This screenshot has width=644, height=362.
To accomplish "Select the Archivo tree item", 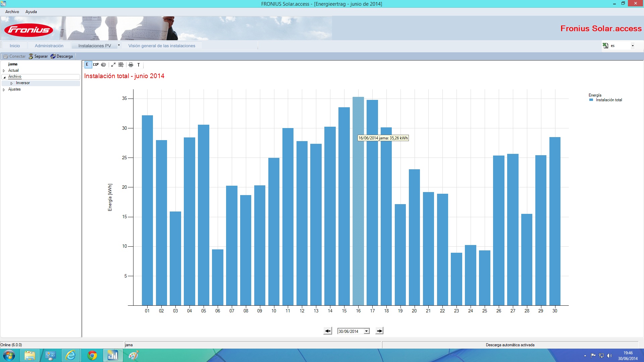I will pyautogui.click(x=15, y=76).
